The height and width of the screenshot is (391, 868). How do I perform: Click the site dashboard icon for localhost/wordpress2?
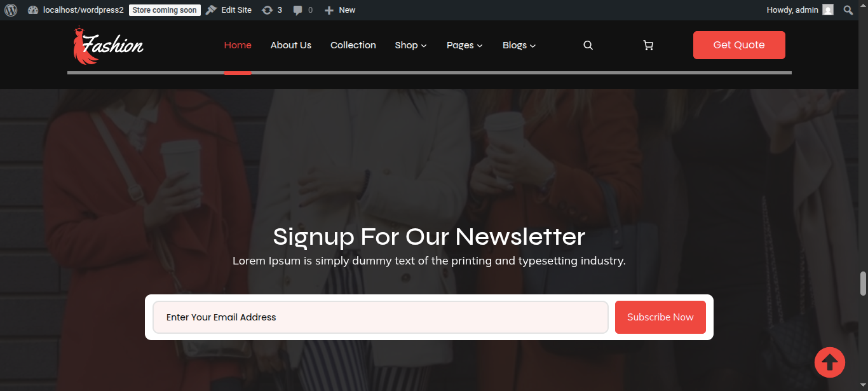click(34, 10)
